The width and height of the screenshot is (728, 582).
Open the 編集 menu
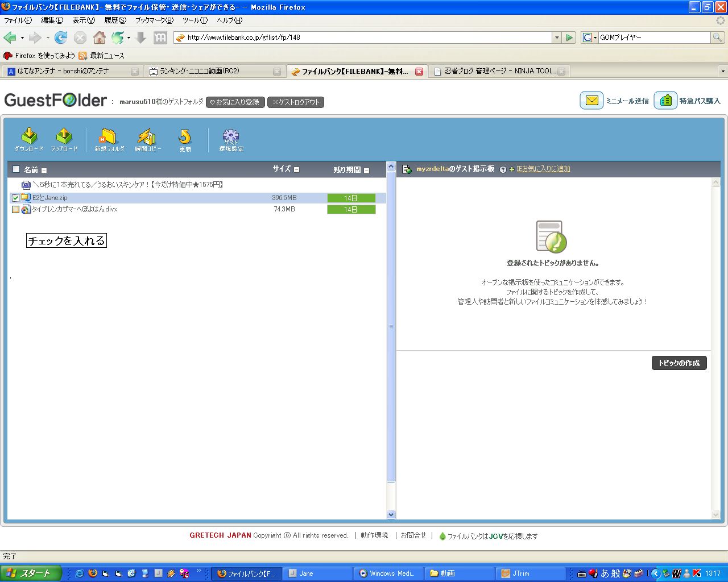tap(52, 20)
